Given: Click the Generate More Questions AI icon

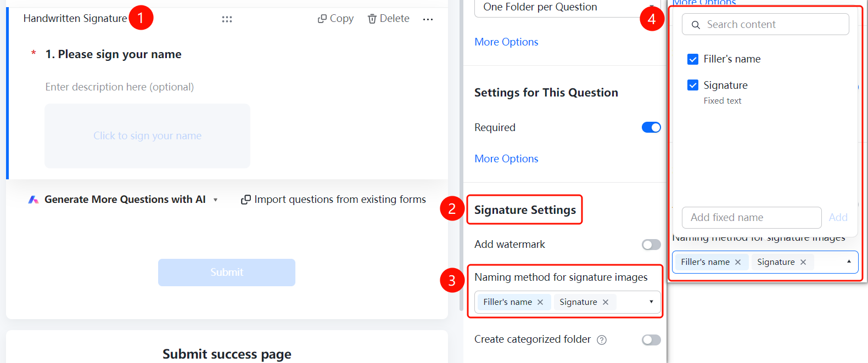Looking at the screenshot, I should [33, 200].
